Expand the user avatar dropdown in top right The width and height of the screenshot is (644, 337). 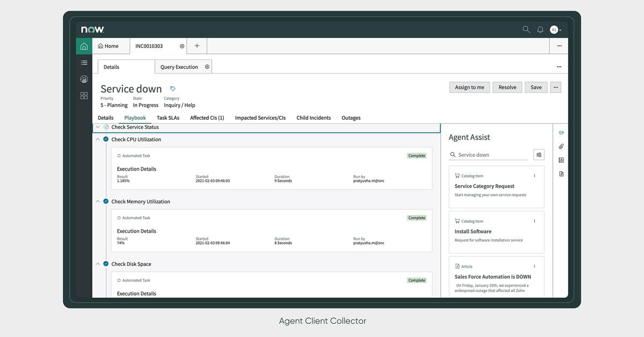(554, 30)
